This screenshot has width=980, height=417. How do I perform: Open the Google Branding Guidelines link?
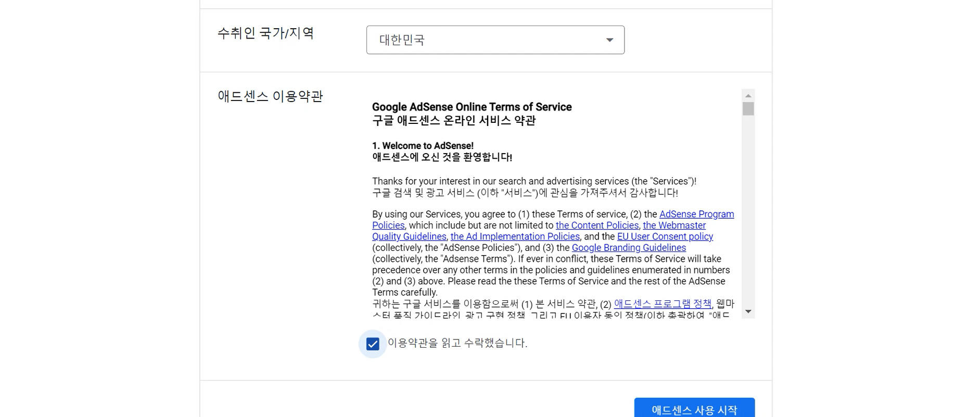pyautogui.click(x=629, y=248)
